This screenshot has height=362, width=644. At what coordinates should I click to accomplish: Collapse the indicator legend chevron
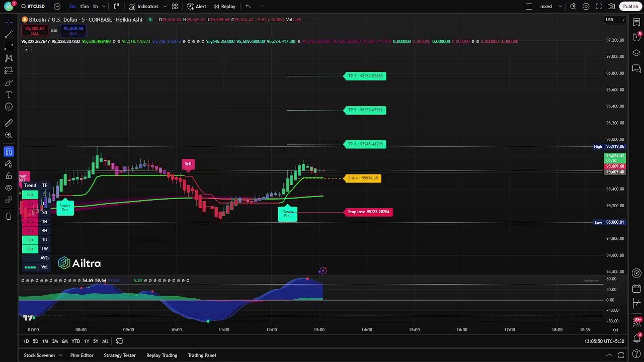pyautogui.click(x=26, y=50)
